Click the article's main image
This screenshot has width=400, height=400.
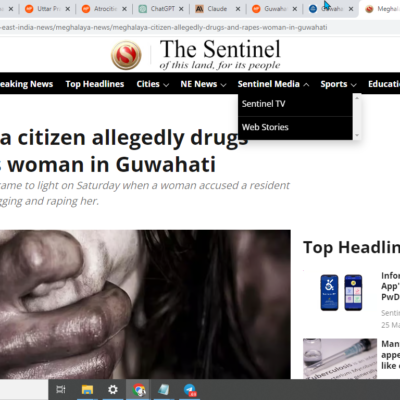(145, 304)
